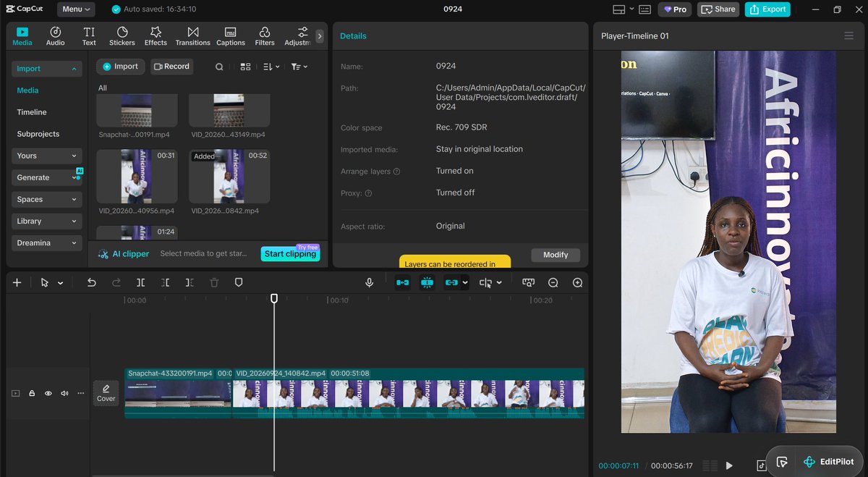Click the Start clipping button
868x477 pixels.
tap(290, 254)
